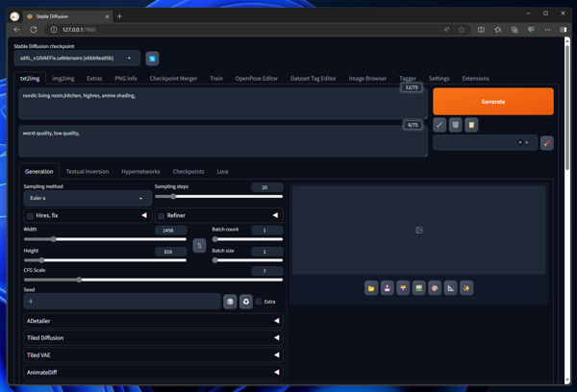Viewport: 577px width, 392px height.
Task: Expand the ADetailer section
Action: tap(153, 321)
